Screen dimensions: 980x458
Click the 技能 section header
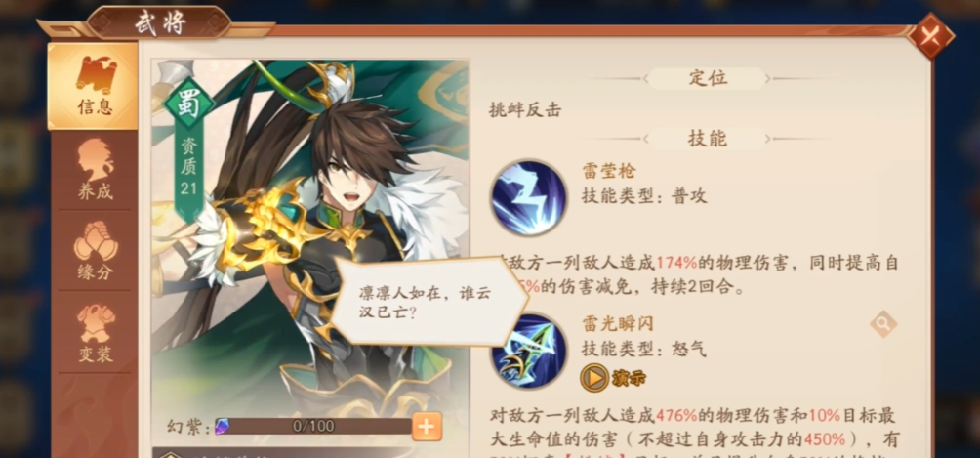pyautogui.click(x=707, y=139)
